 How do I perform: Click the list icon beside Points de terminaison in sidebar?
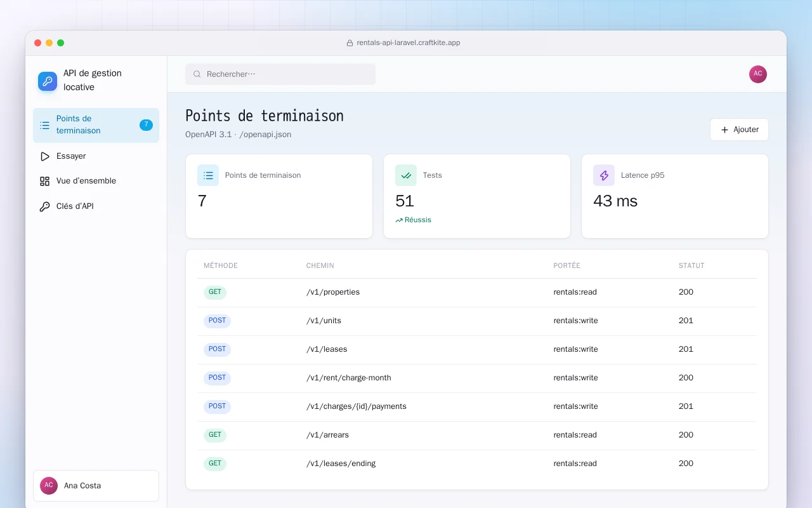click(44, 125)
